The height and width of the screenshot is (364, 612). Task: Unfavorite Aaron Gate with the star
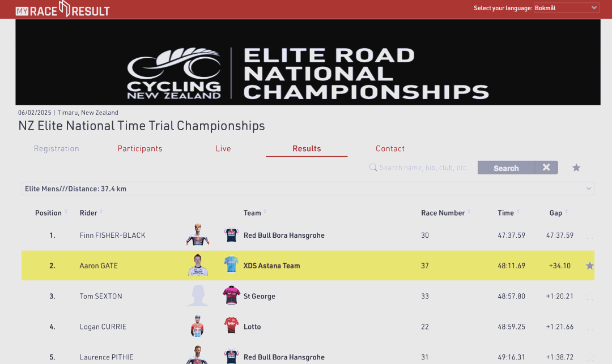pyautogui.click(x=590, y=265)
